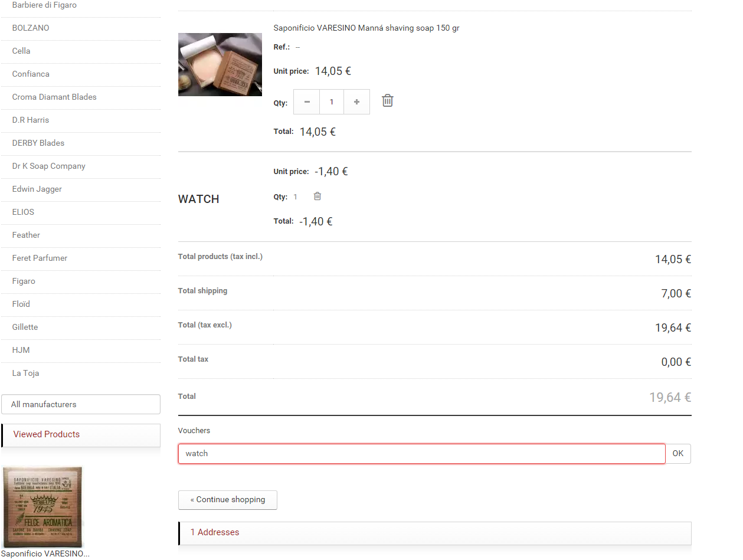Viewport: 743px width, 560px height.
Task: Click the Continue shopping button
Action: (x=228, y=500)
